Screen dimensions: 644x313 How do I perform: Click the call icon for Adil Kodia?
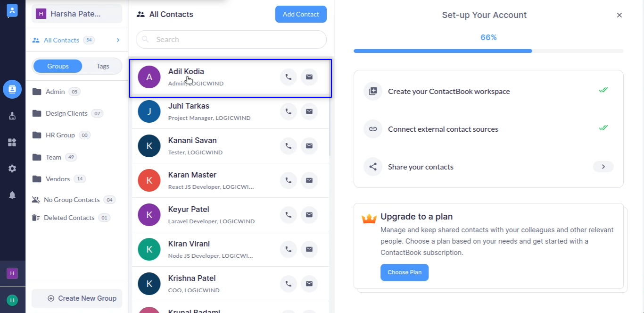click(x=289, y=77)
